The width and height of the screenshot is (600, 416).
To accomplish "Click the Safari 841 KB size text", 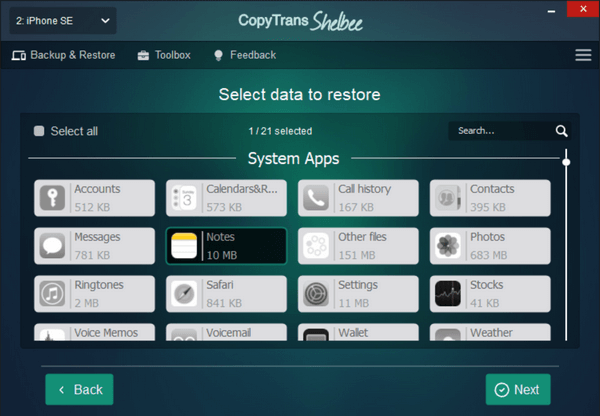I will pyautogui.click(x=224, y=303).
